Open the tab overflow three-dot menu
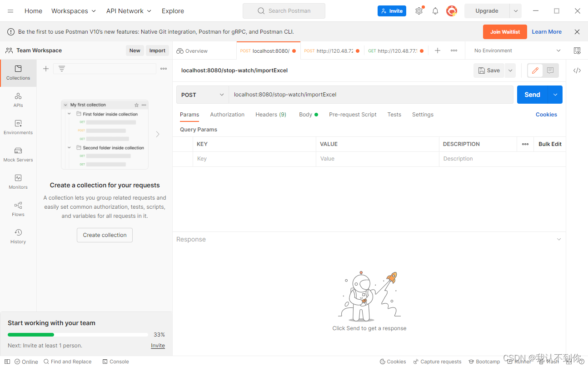The height and width of the screenshot is (367, 588). click(x=454, y=50)
